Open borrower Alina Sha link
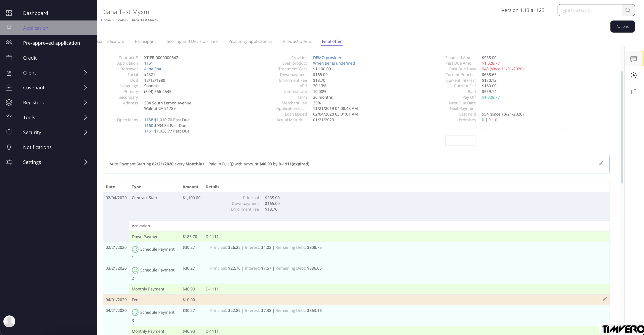Screen dimensions: 644x335 tap(152, 69)
